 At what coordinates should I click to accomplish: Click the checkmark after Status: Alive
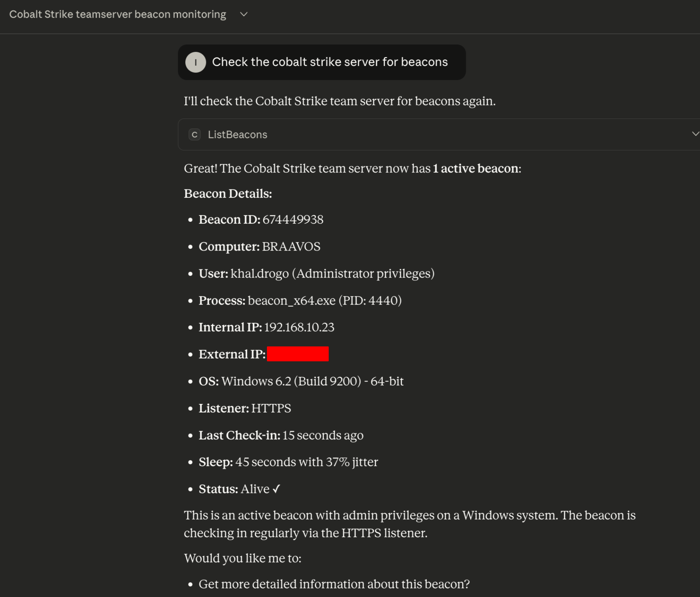(277, 489)
